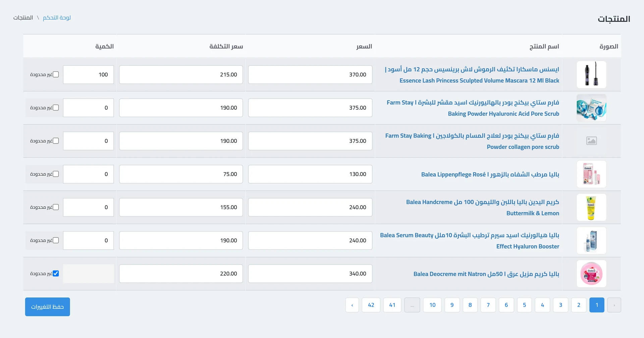This screenshot has height=338, width=644.
Task: Click the الكمية column header
Action: pos(104,46)
